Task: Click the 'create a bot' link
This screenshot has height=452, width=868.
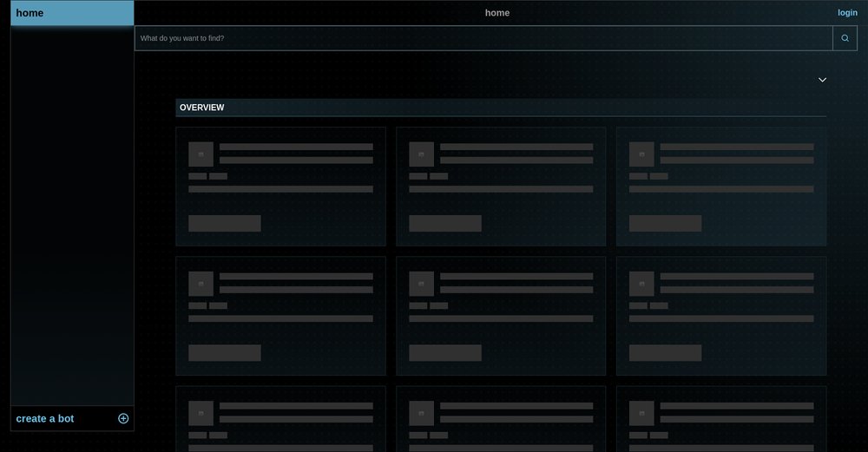Action: (x=45, y=418)
